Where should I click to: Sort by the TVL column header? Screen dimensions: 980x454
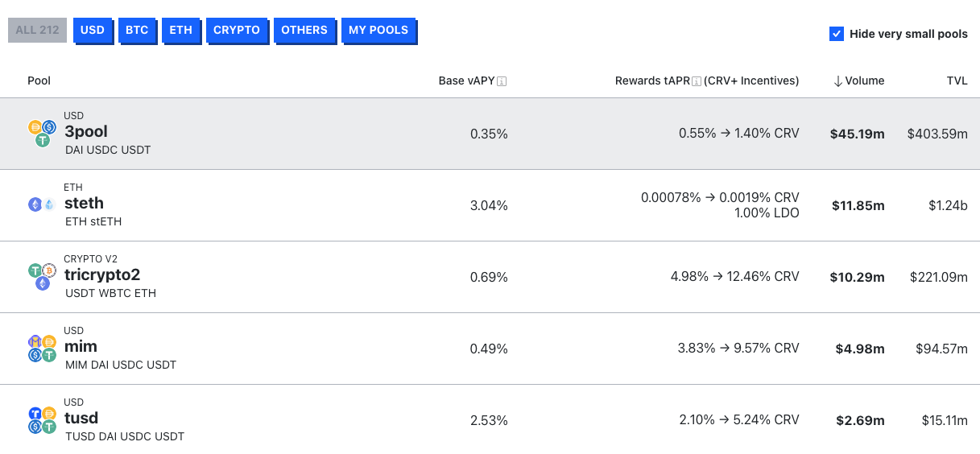957,80
